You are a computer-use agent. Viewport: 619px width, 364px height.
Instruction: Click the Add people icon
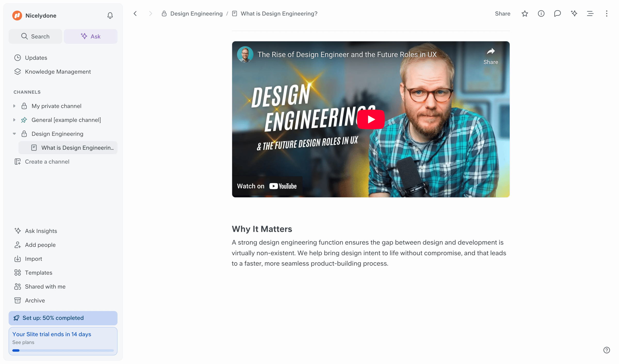click(18, 245)
